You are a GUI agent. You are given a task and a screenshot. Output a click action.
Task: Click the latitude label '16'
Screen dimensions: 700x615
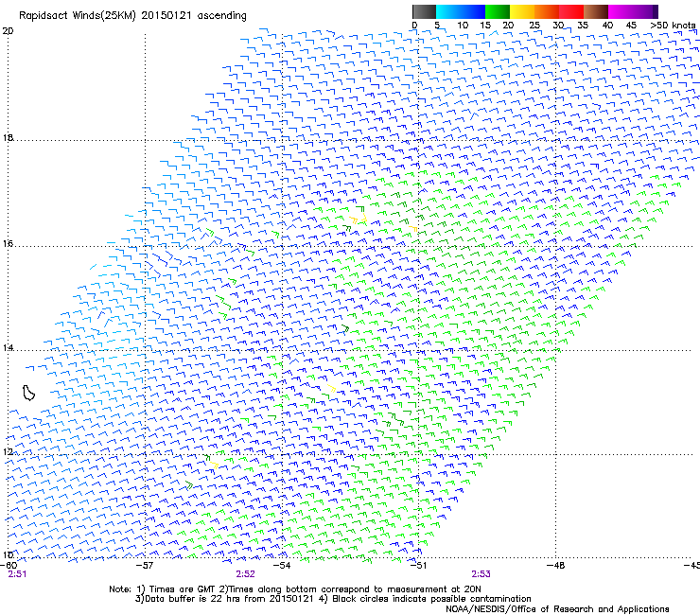click(x=8, y=243)
